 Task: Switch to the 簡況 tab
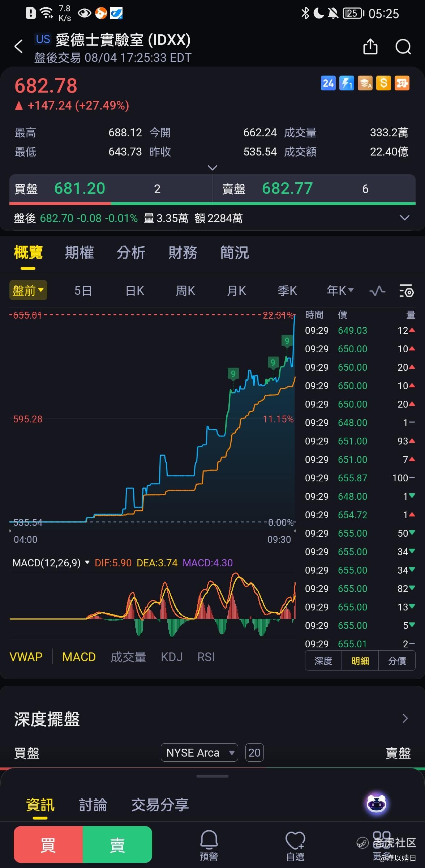point(235,252)
